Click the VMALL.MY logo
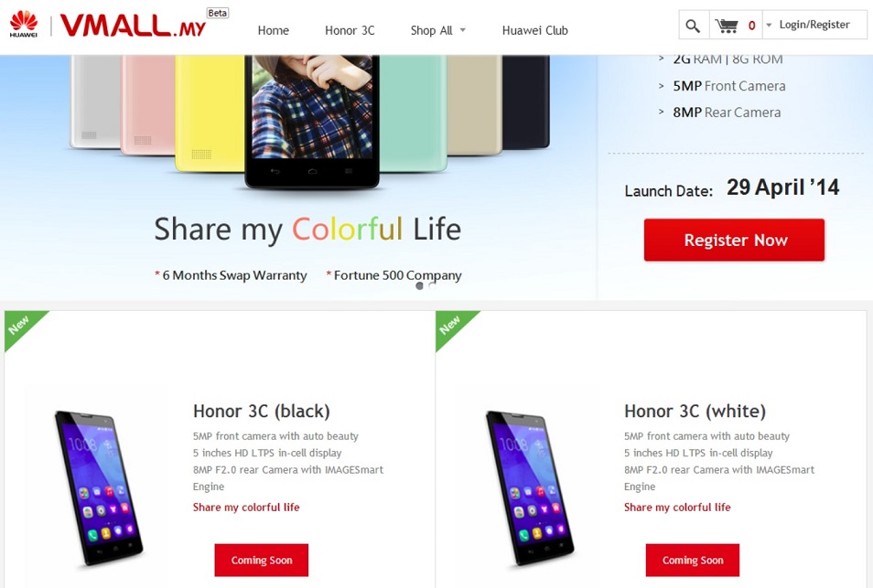Image resolution: width=873 pixels, height=588 pixels. click(x=133, y=26)
